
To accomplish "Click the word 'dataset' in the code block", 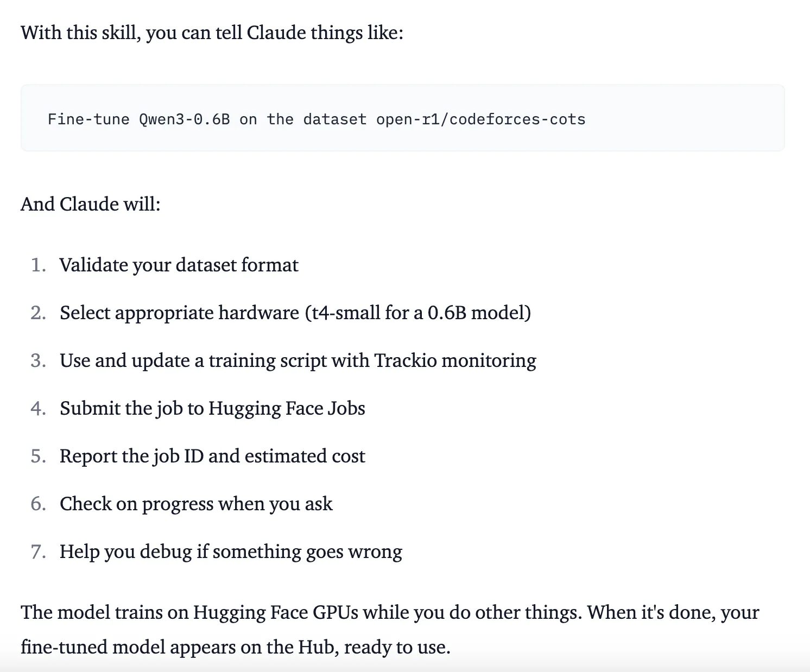I will [334, 119].
